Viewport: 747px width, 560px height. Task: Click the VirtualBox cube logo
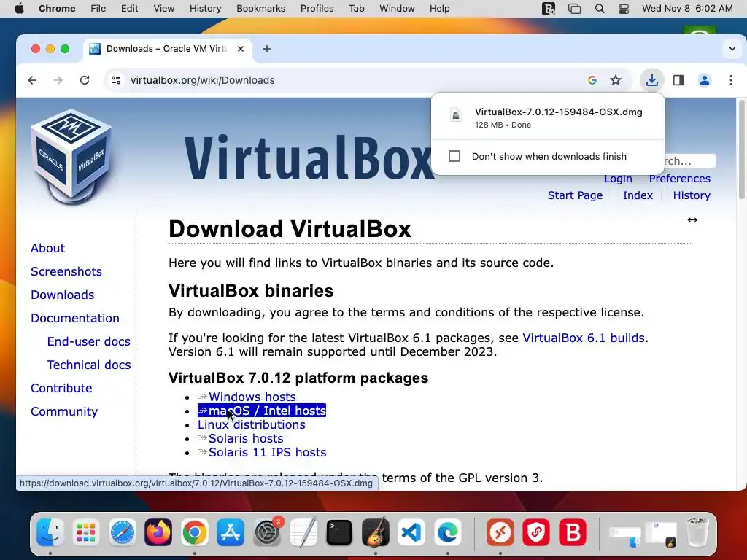point(71,157)
